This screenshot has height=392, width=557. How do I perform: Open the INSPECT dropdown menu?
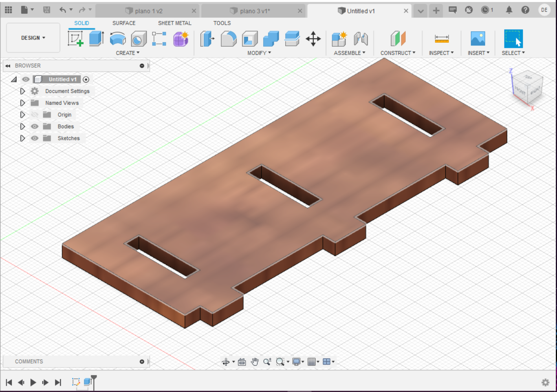pos(441,53)
